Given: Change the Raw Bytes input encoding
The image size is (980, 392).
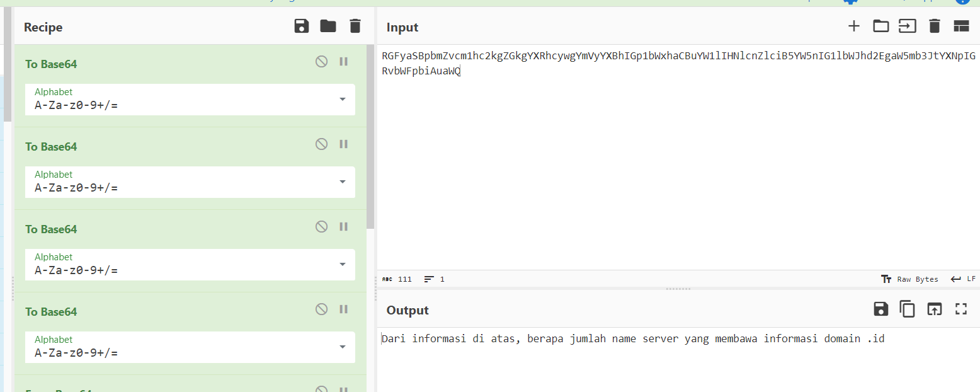Looking at the screenshot, I should coord(910,279).
